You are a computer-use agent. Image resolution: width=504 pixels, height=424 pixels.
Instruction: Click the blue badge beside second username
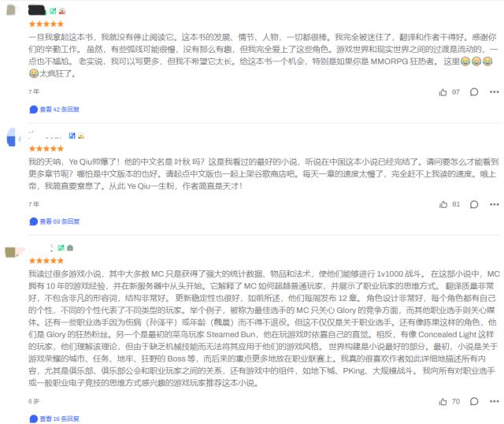click(x=72, y=136)
